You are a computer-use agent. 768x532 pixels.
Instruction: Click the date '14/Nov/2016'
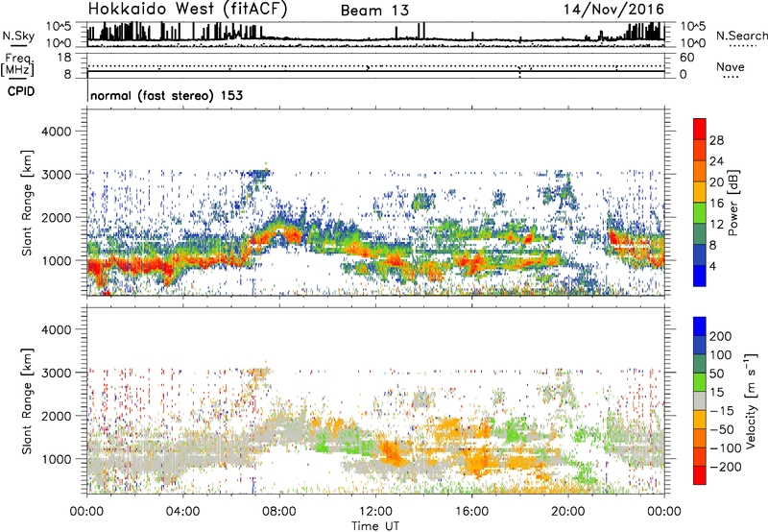point(613,10)
